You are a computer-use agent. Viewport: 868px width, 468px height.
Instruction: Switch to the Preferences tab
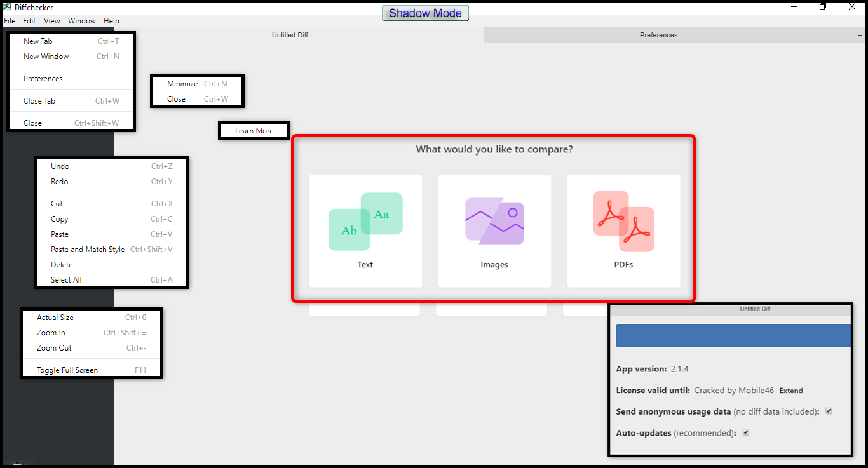pos(658,36)
